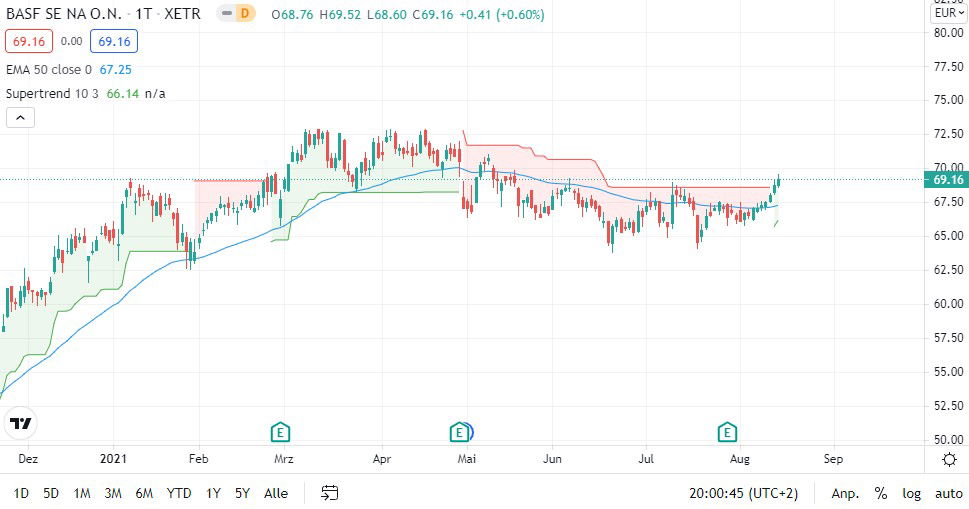Open the go-to-date calendar icon
Viewport: 969px width, 509px height.
click(330, 493)
